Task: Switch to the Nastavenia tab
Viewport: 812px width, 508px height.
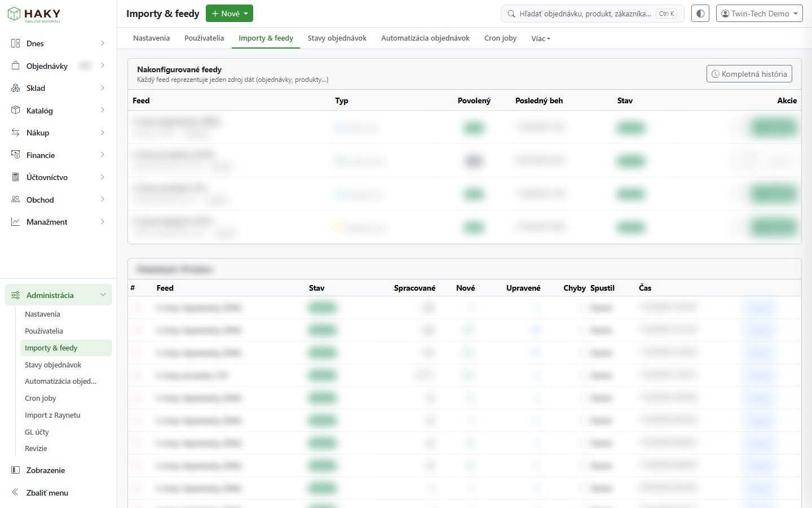Action: tap(151, 38)
